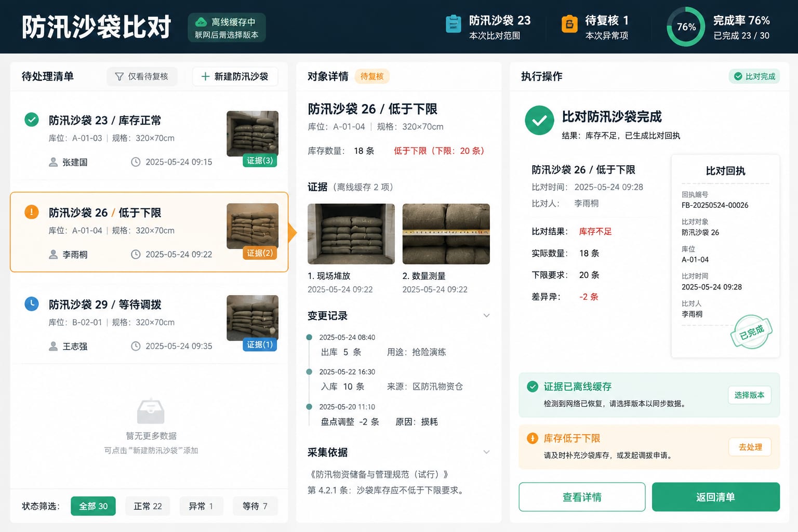Click the 差异 -2 条 value
The height and width of the screenshot is (532, 798).
(x=589, y=297)
